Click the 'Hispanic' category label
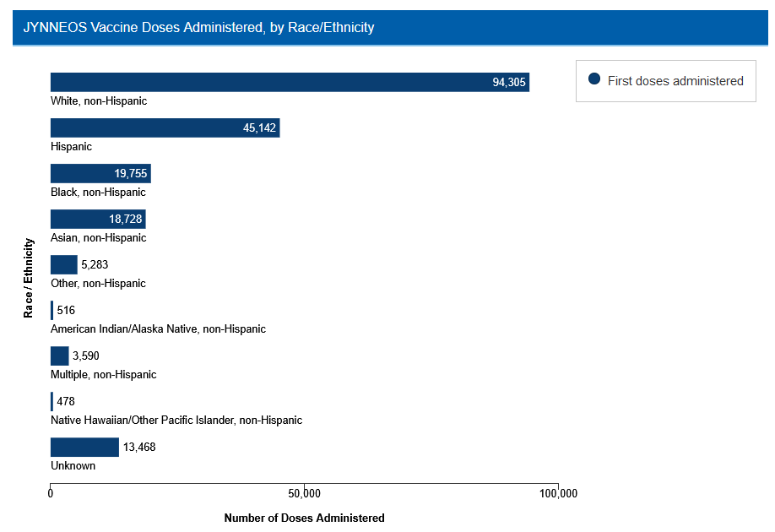Viewport: 775px width, 532px height. pyautogui.click(x=71, y=147)
